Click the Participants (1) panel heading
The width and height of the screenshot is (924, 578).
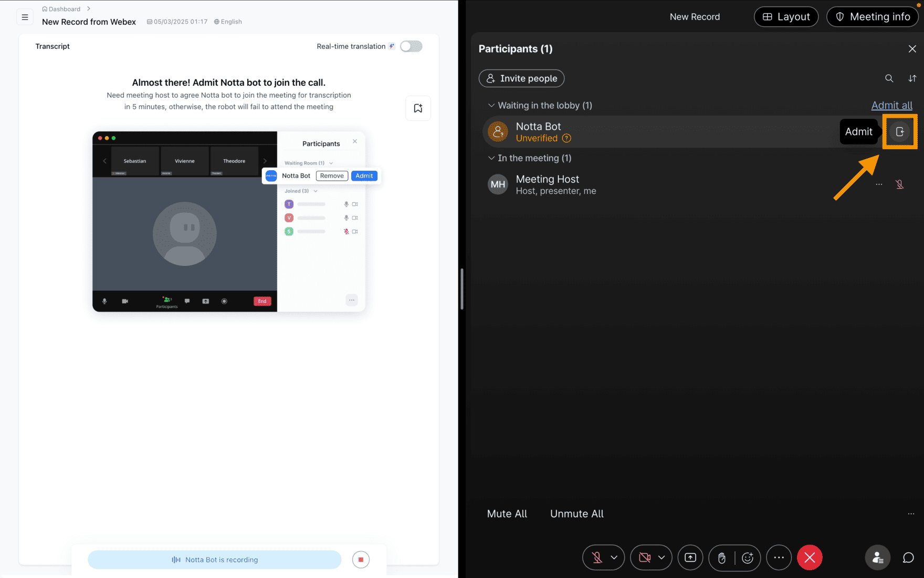point(516,49)
